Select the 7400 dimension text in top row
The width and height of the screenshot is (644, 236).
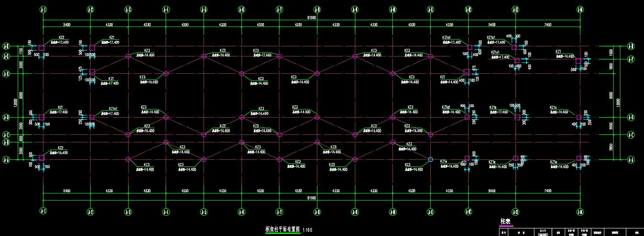point(547,25)
